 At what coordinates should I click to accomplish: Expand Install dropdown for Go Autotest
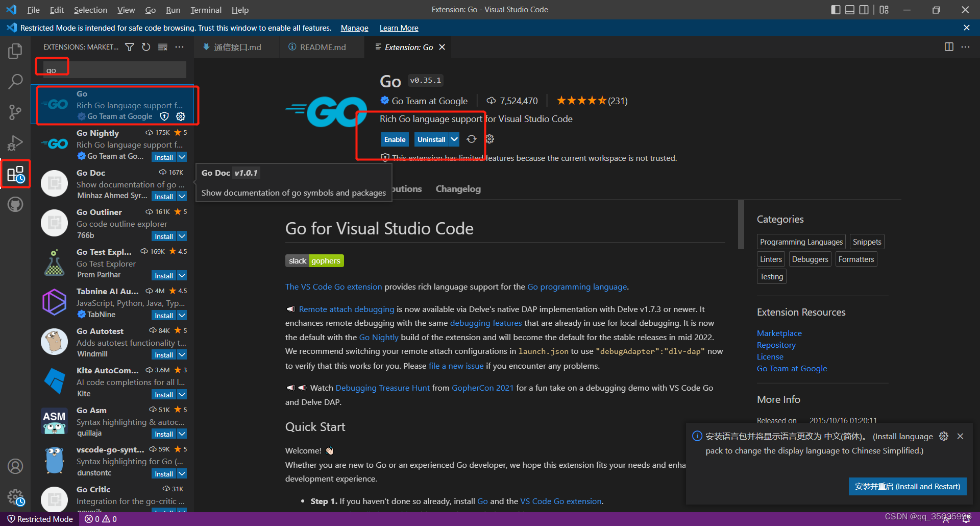(182, 355)
